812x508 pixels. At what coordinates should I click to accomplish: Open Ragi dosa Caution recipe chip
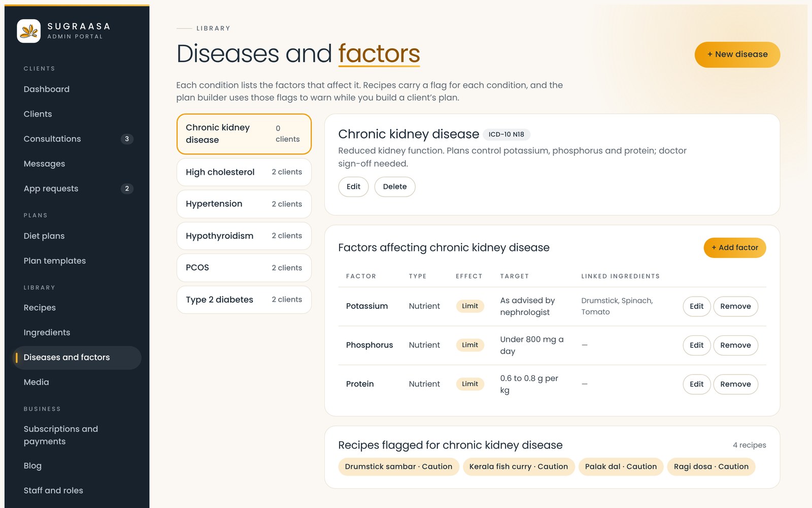[x=711, y=466]
